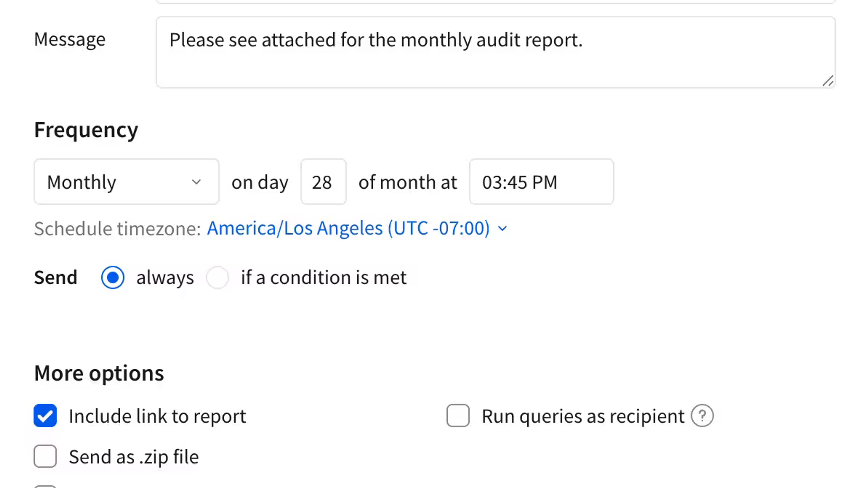Click the Frequency section heading
Screen dimensions: 868x488
86,130
